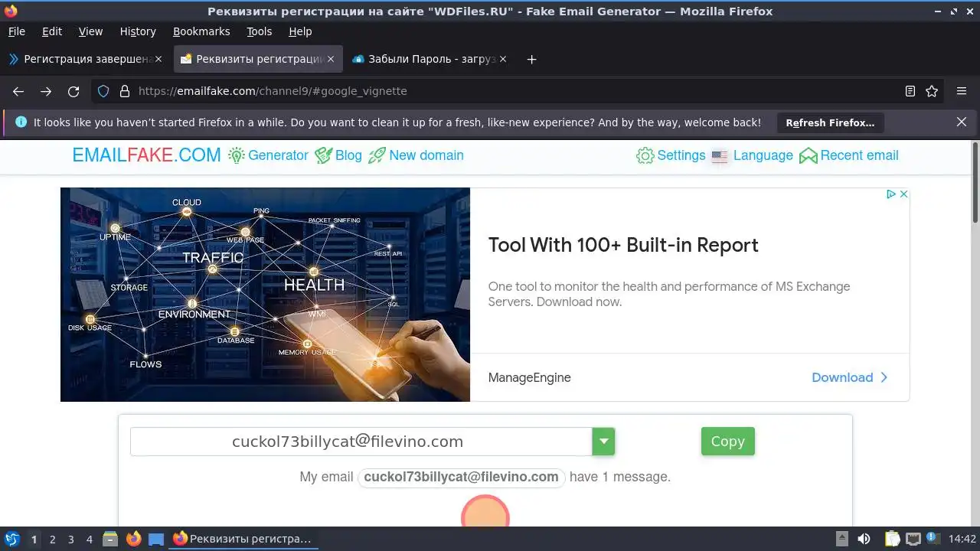This screenshot has height=551, width=980.
Task: Open the Edit menu
Action: pyautogui.click(x=52, y=31)
